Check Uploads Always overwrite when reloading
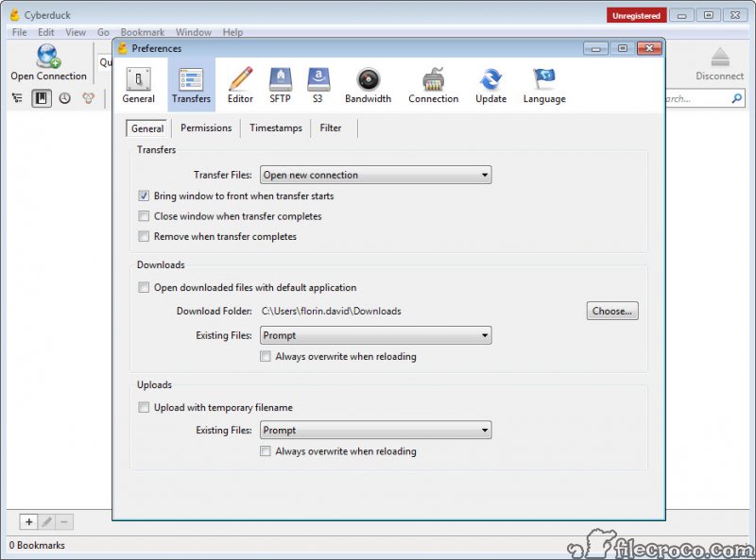This screenshot has height=560, width=756. pos(266,451)
